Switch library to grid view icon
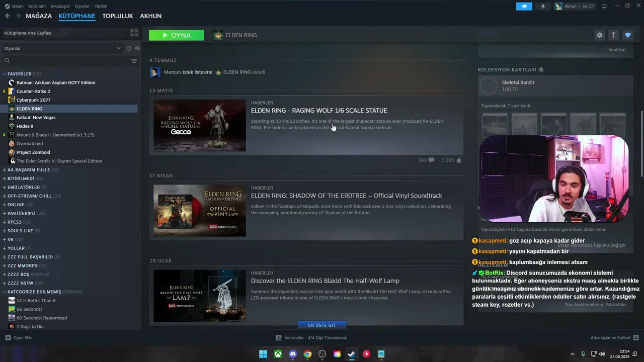 click(x=134, y=33)
